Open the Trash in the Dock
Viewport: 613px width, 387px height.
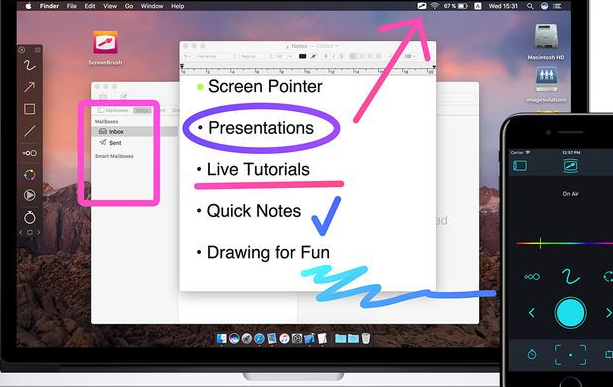coord(366,338)
